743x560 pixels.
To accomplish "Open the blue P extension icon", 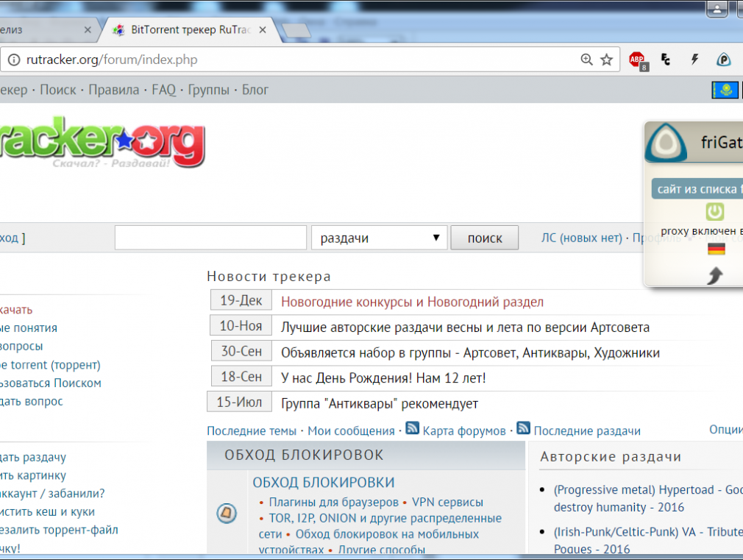I will tap(723, 60).
